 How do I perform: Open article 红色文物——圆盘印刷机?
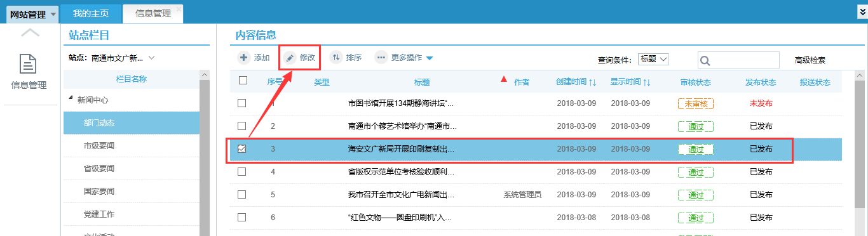(400, 218)
